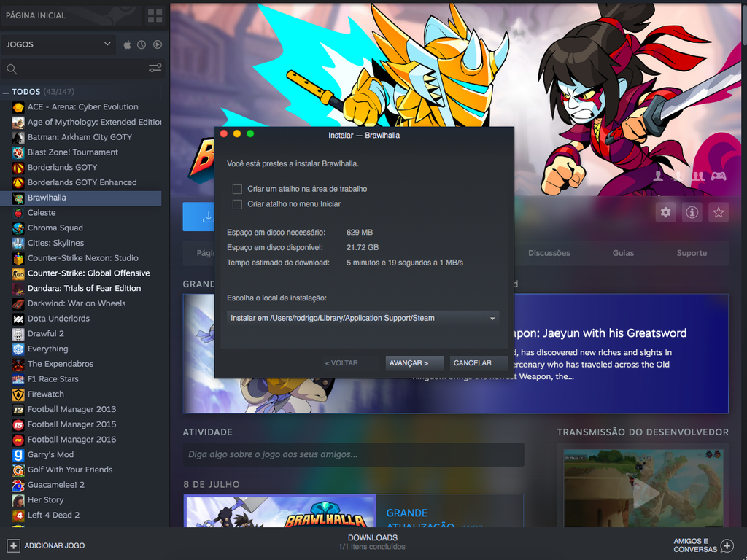Image resolution: width=747 pixels, height=560 pixels.
Task: Click the 'Diga algo sobre o jogo' activity field
Action: 354,455
